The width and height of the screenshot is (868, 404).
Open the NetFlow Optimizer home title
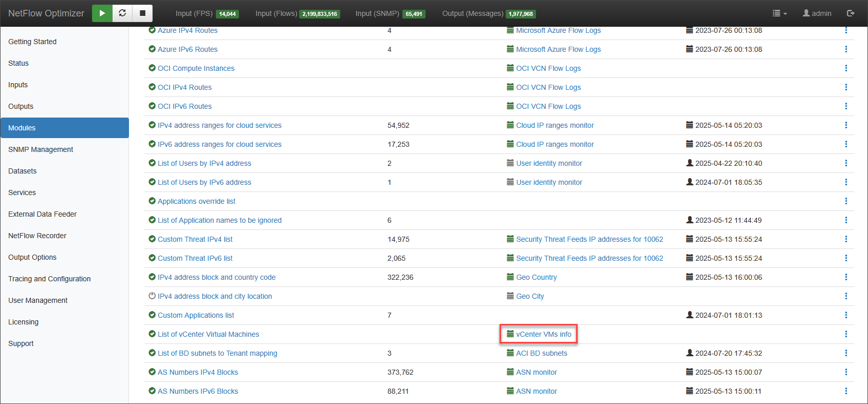46,13
